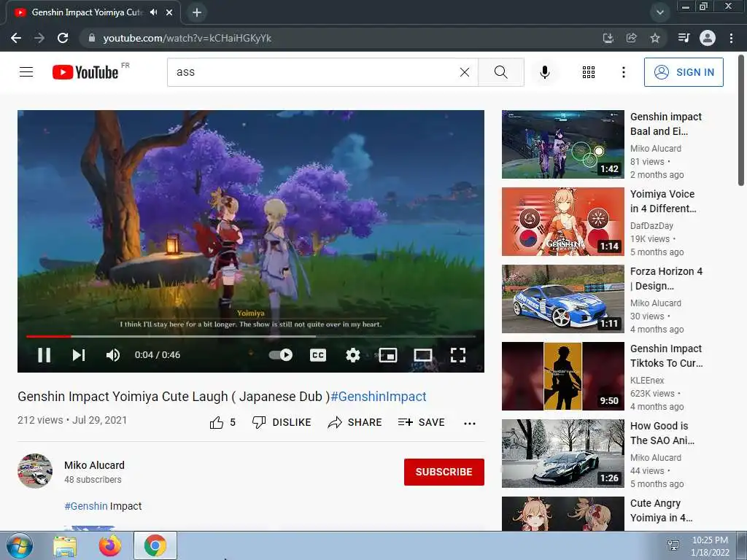Mute the video volume speaker icon
Image resolution: width=747 pixels, height=560 pixels.
click(113, 355)
